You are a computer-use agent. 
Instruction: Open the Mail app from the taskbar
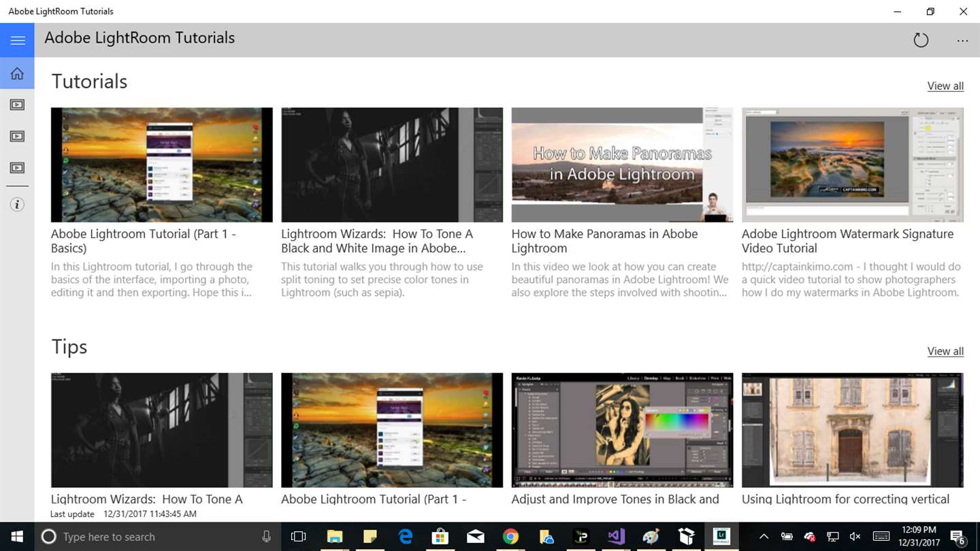pyautogui.click(x=476, y=537)
